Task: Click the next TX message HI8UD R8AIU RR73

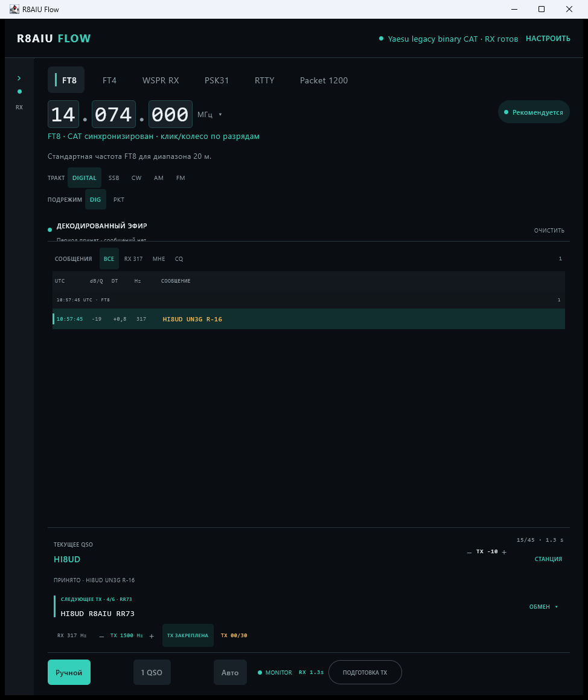Action: 98,614
